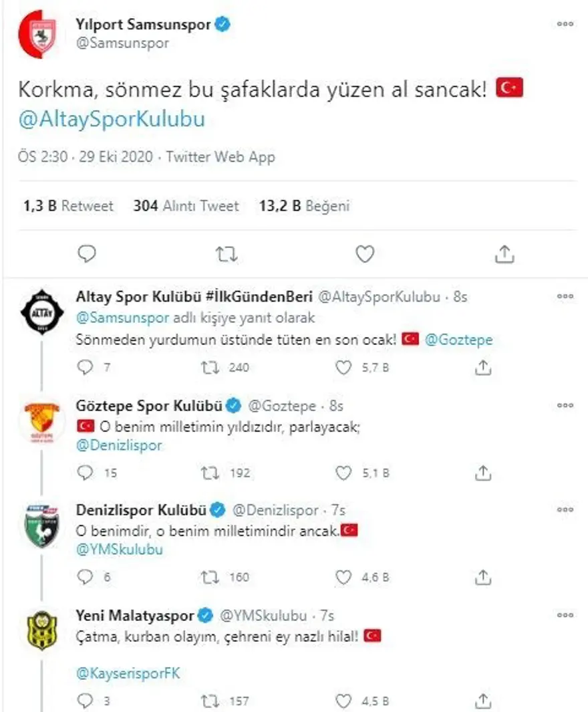View the 304 Alıntı Tweet list
588x712 pixels.
[185, 207]
